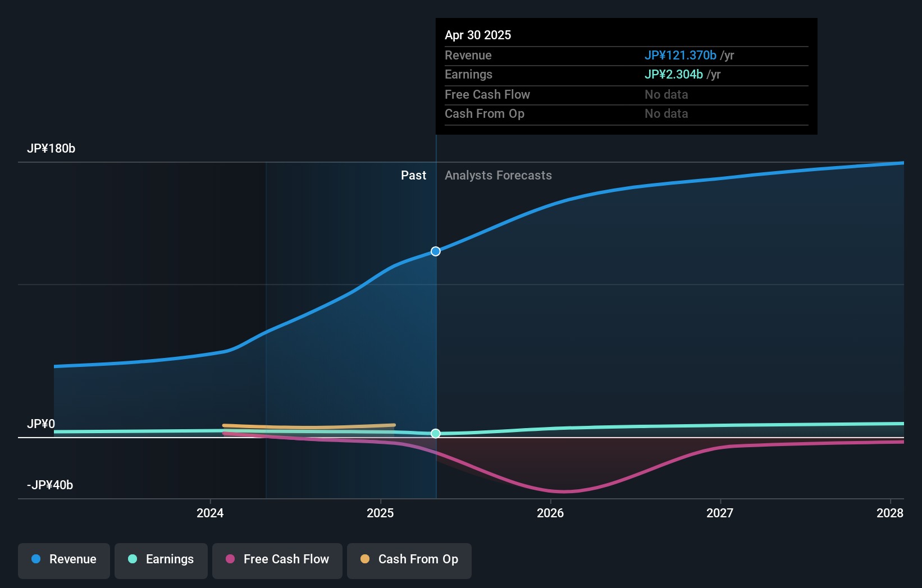Click the JP¥2.304b earnings value in tooltip
Viewport: 922px width, 588px height.
[x=673, y=74]
